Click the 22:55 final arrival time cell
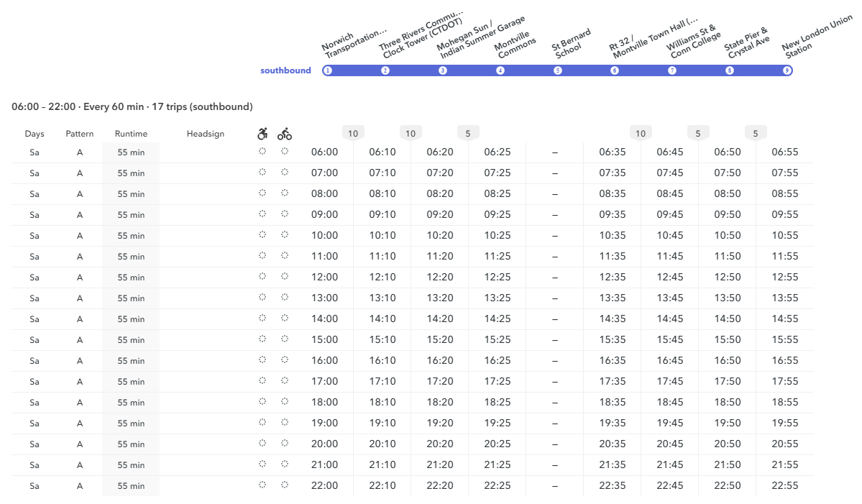Viewport: 862px width, 504px height. (784, 486)
